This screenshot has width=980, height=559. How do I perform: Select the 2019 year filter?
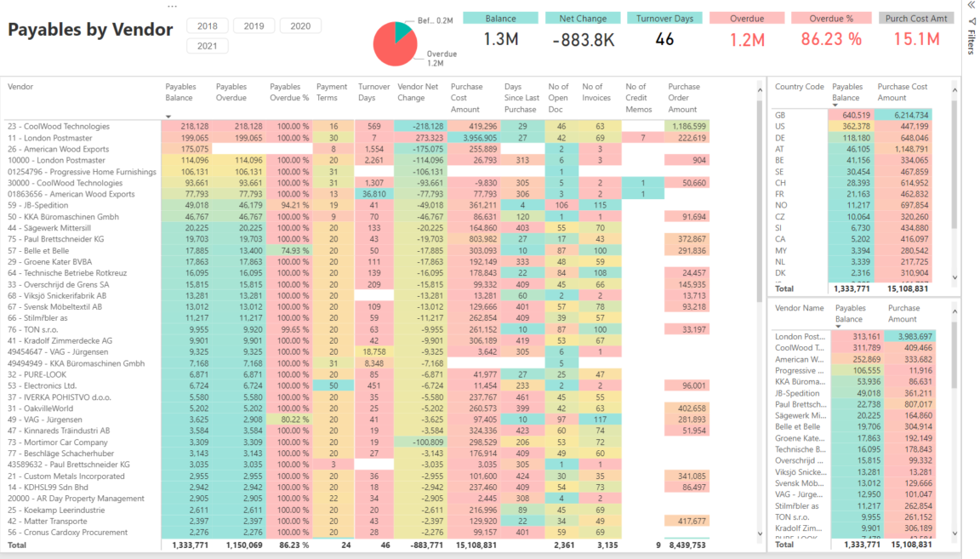point(254,26)
